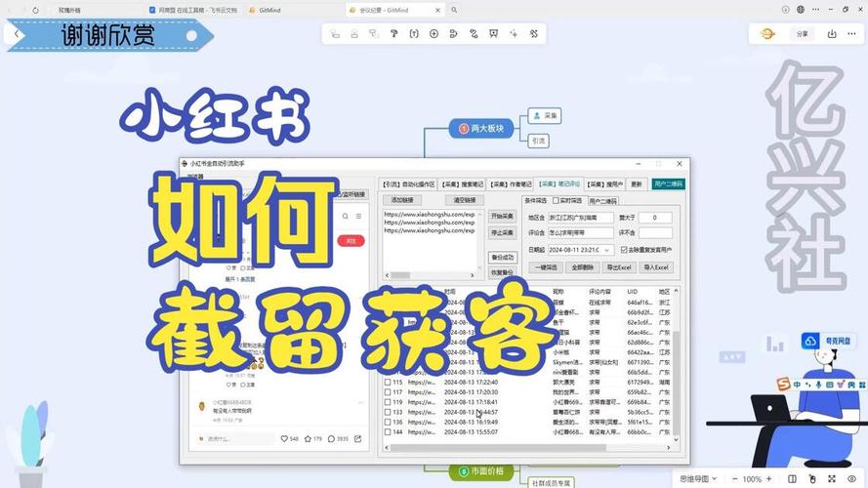This screenshot has height=488, width=868.
Task: Click the 分享 share button
Action: point(803,34)
